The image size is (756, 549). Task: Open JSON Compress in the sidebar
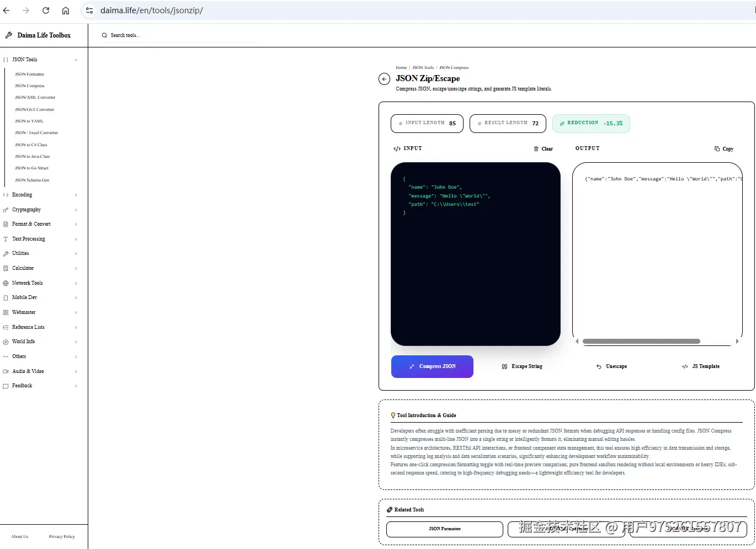click(x=30, y=86)
